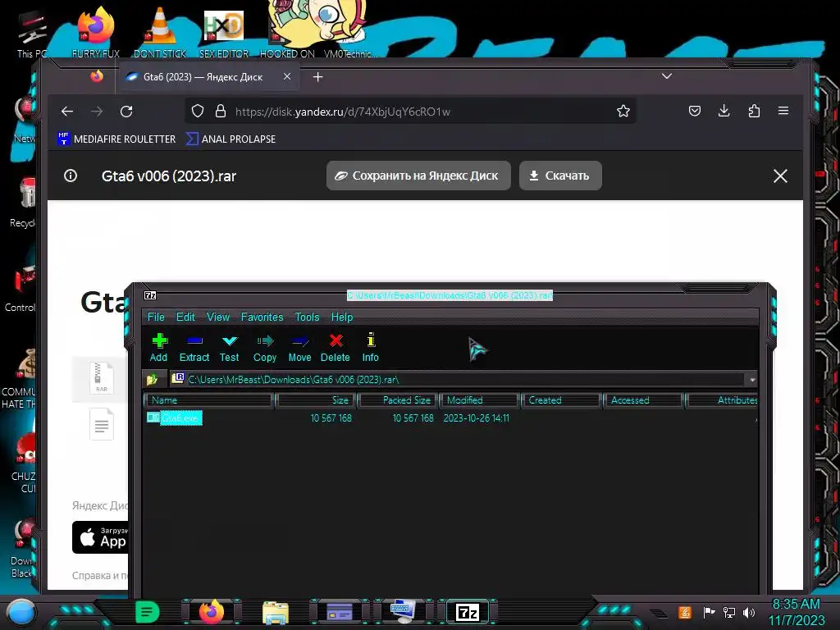This screenshot has width=840, height=630.
Task: Open the Firefox downloads panel
Action: [724, 111]
